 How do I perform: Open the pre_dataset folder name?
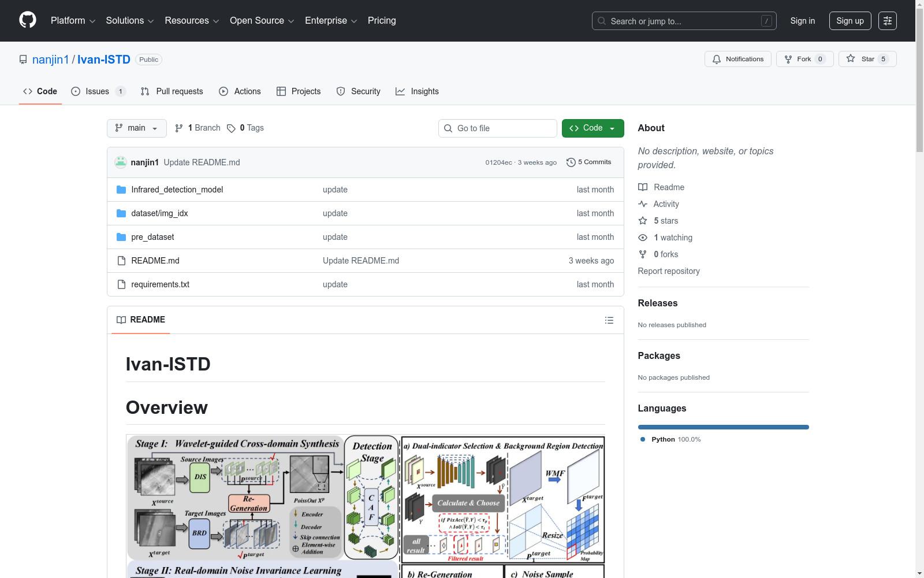click(x=152, y=237)
